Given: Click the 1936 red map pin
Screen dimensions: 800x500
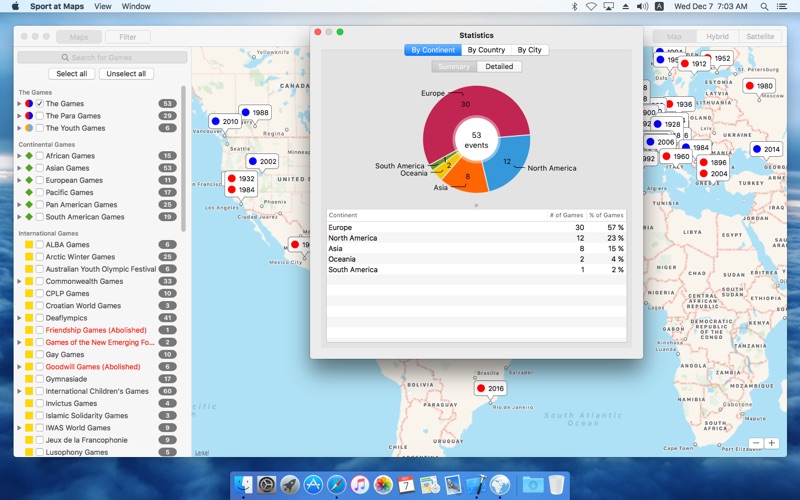Looking at the screenshot, I should pos(679,104).
